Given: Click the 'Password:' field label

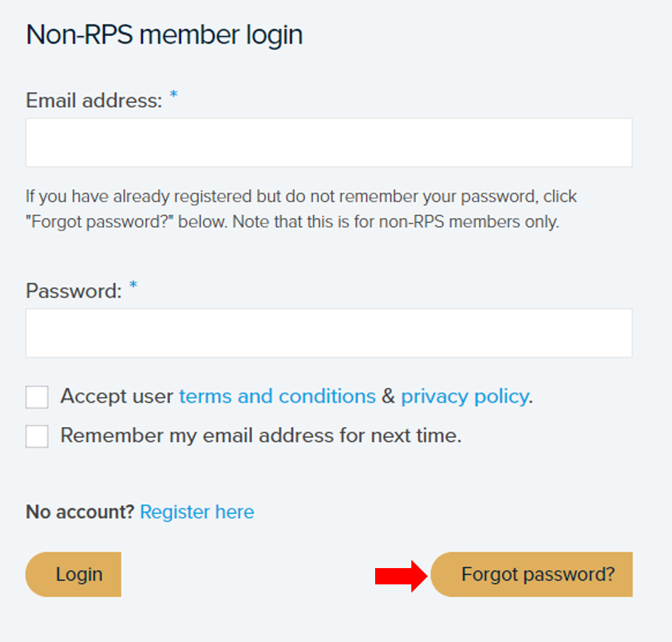Looking at the screenshot, I should pos(74,291).
